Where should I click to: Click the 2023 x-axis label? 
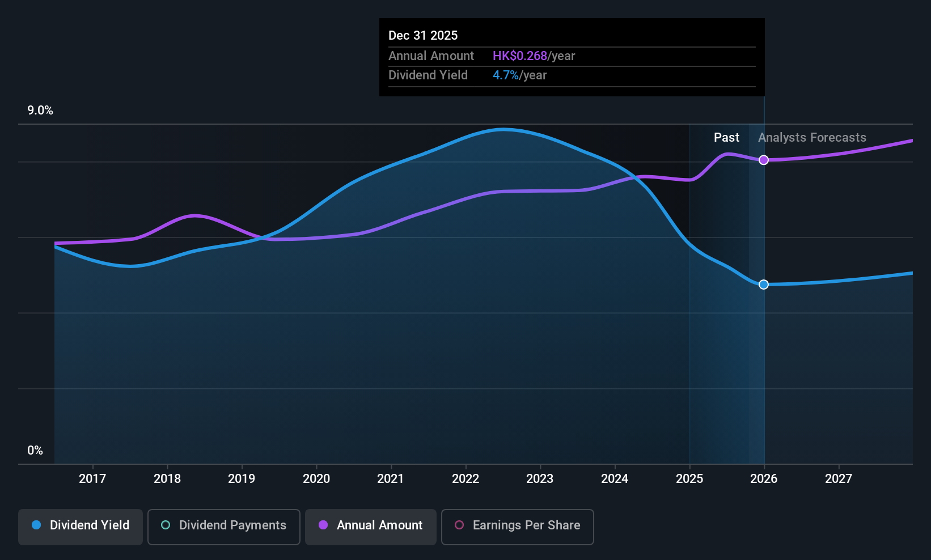pyautogui.click(x=540, y=478)
